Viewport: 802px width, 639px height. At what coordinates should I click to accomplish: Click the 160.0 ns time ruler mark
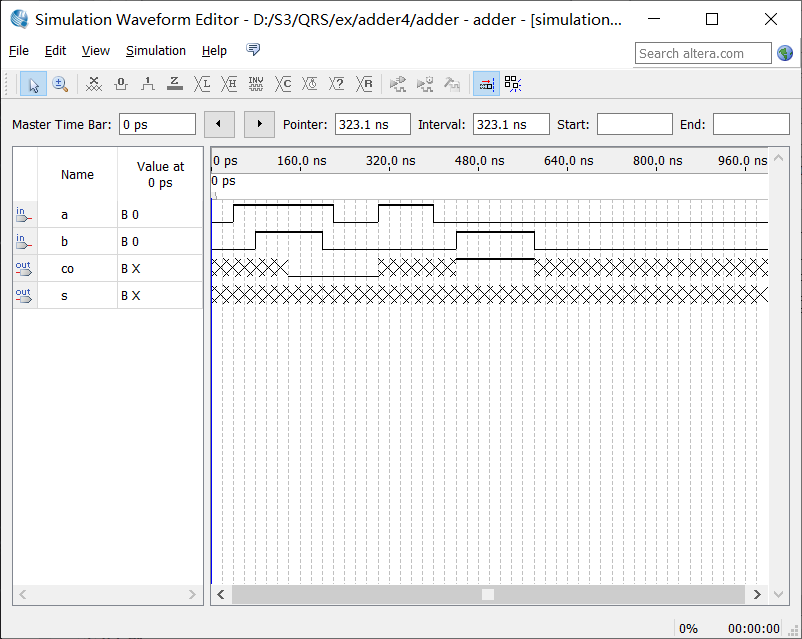tap(301, 161)
